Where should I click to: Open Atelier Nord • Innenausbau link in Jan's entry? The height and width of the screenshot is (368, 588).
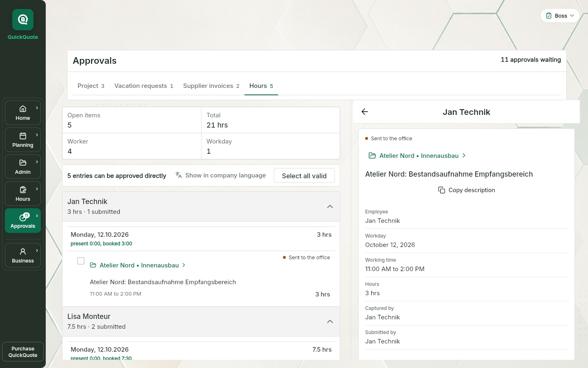click(x=138, y=265)
